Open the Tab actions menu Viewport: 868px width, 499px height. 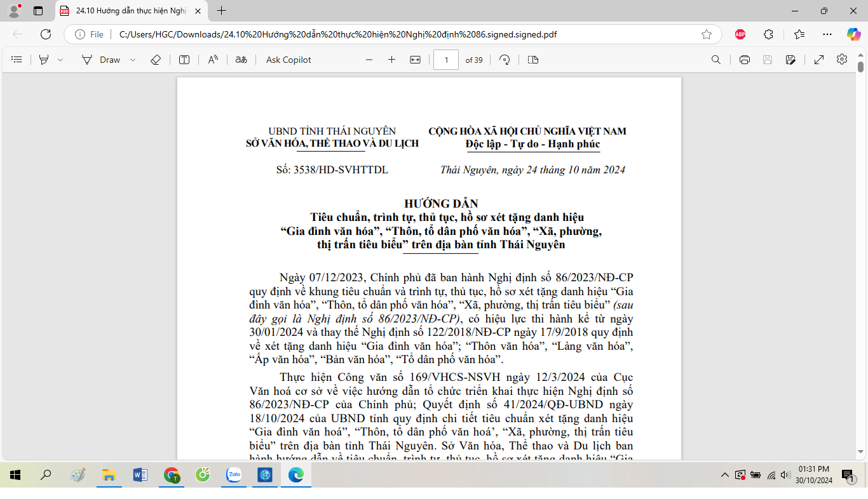pos(38,11)
